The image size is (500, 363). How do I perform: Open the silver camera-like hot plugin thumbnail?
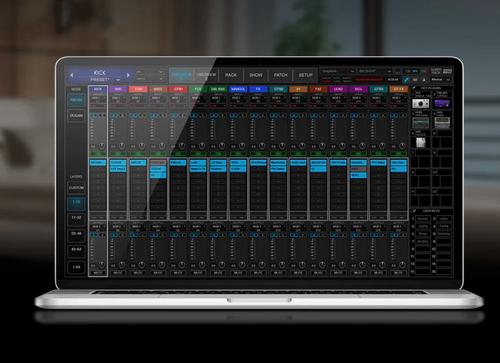(421, 103)
